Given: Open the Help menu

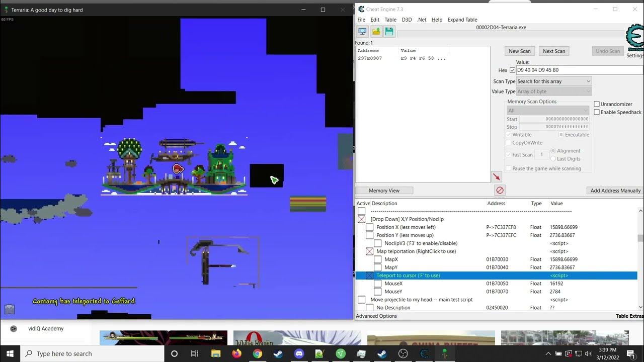Looking at the screenshot, I should [x=437, y=20].
